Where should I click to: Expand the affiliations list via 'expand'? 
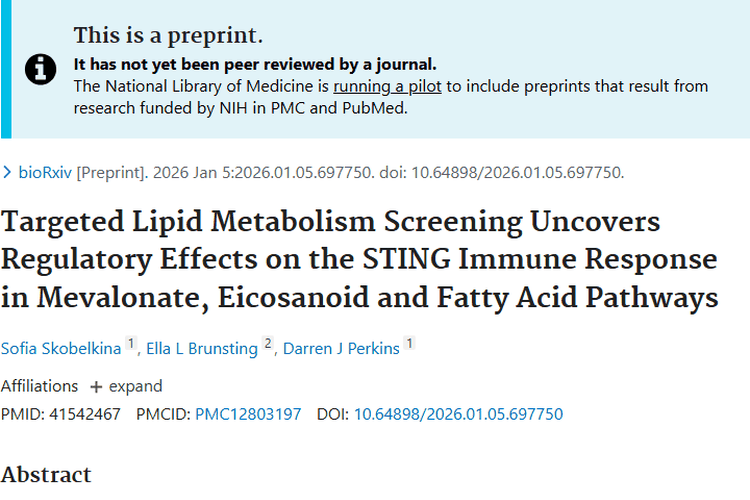[135, 386]
